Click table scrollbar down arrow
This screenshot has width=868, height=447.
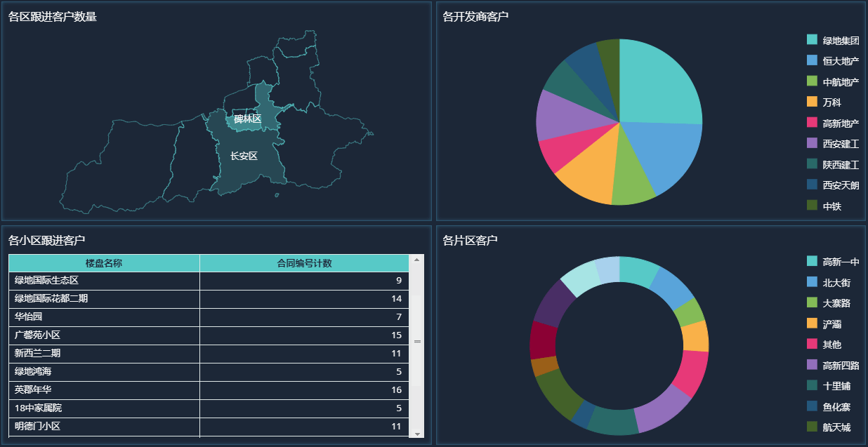(417, 434)
